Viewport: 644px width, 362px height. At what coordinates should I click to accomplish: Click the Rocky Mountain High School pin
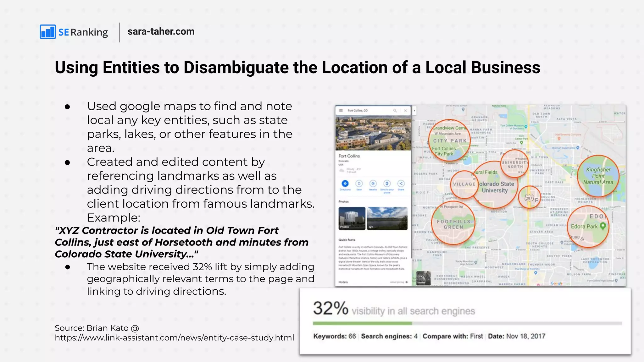pos(476,262)
